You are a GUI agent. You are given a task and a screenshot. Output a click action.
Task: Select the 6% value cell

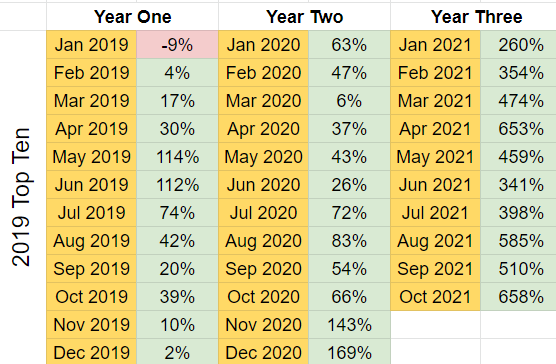(349, 101)
